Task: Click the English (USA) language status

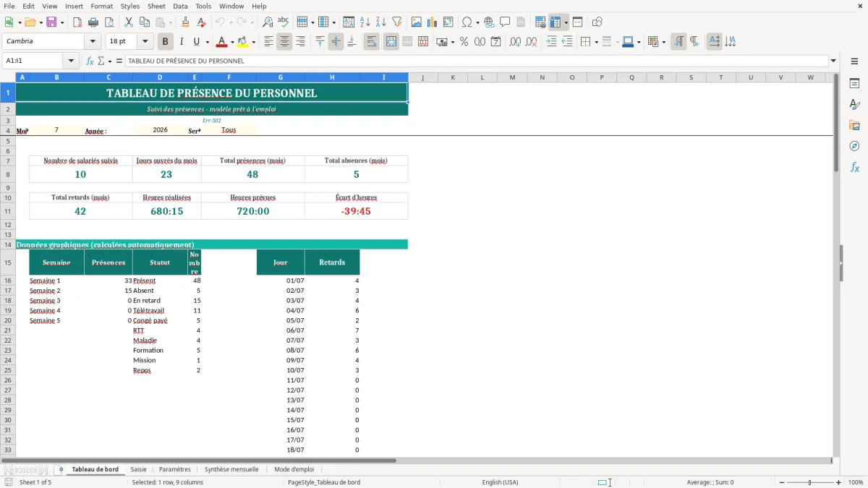Action: (500, 482)
